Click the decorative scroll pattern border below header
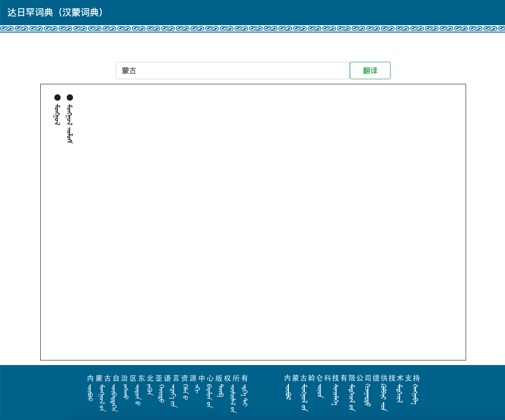 pyautogui.click(x=252, y=28)
